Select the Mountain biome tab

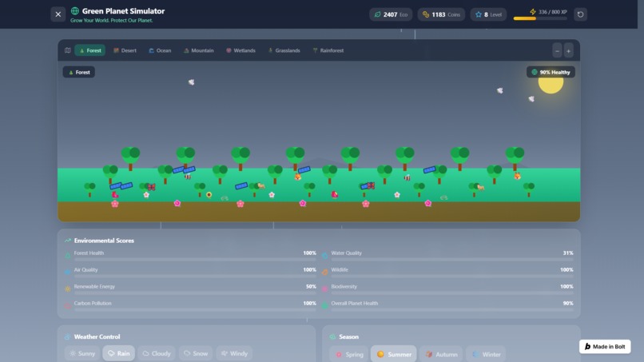[199, 50]
